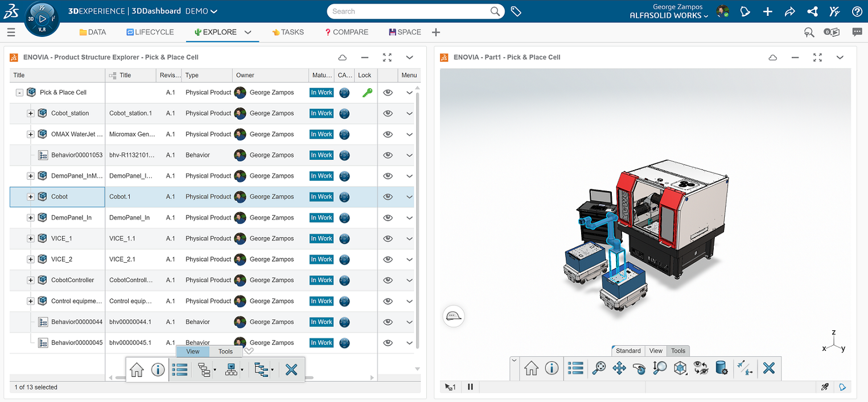Open the ALFASOLID WORKS platform dropdown
This screenshot has height=402, width=868.
(x=669, y=15)
